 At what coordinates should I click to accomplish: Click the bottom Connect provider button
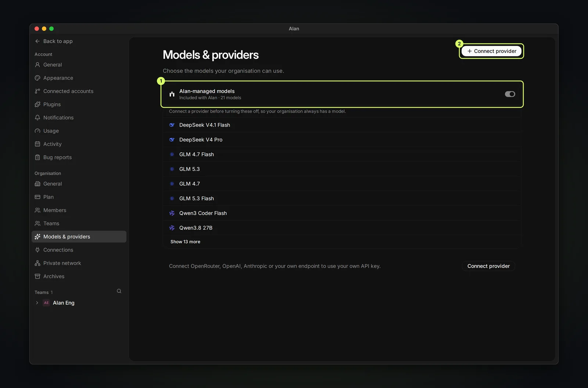pos(488,266)
